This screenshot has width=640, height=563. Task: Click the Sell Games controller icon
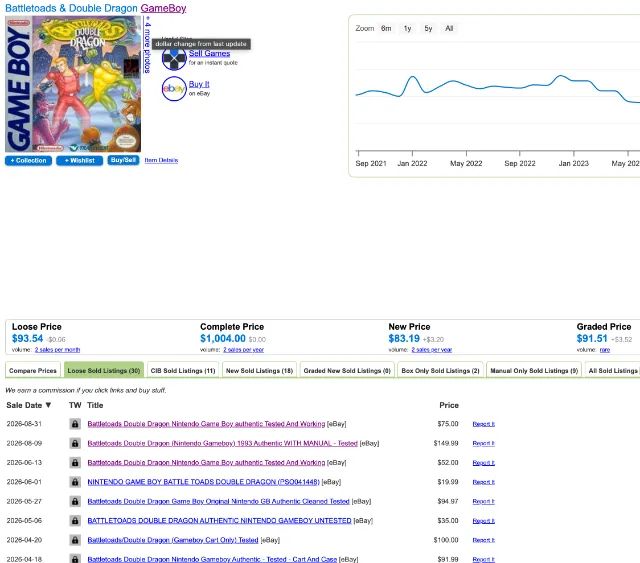click(174, 59)
